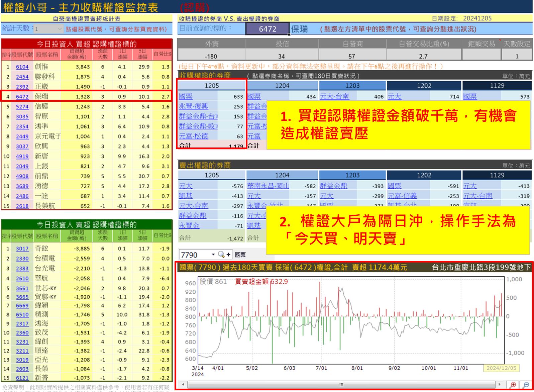
Task: Click 元大-台南 seller under 1129 column
Action: [x=478, y=196]
